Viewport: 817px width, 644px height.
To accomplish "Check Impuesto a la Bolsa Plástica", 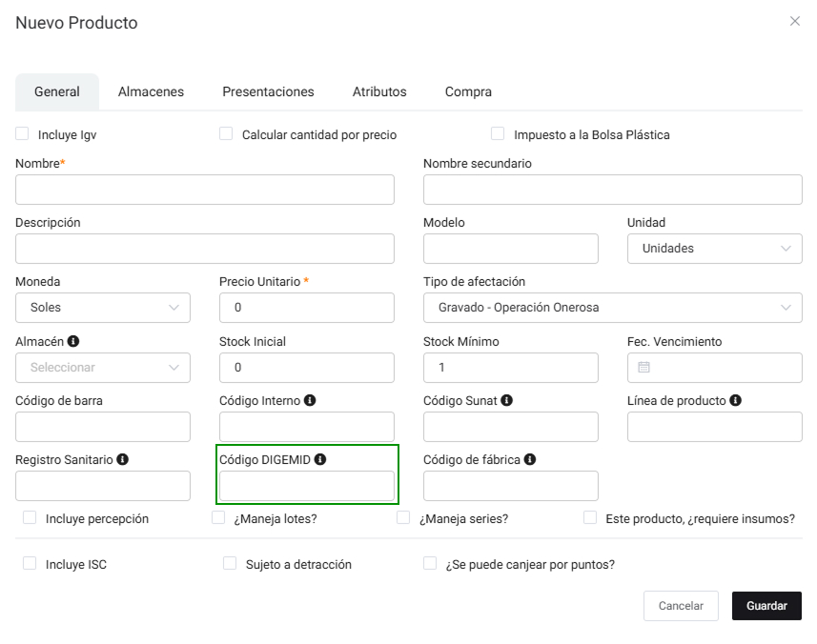I will click(498, 134).
